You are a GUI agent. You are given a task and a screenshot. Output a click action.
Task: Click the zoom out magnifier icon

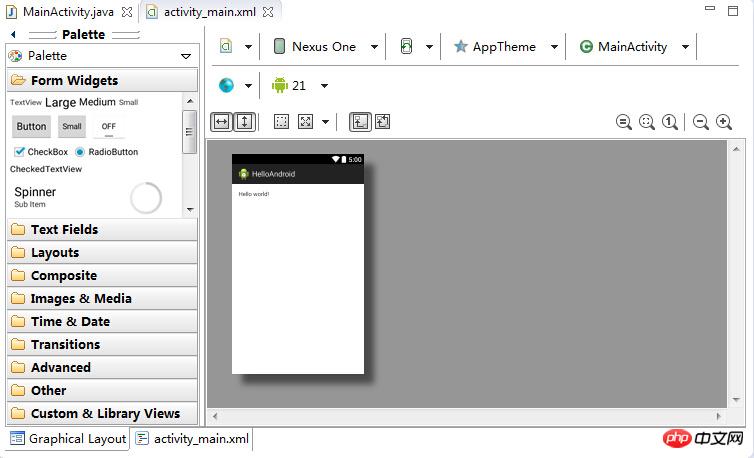[701, 122]
